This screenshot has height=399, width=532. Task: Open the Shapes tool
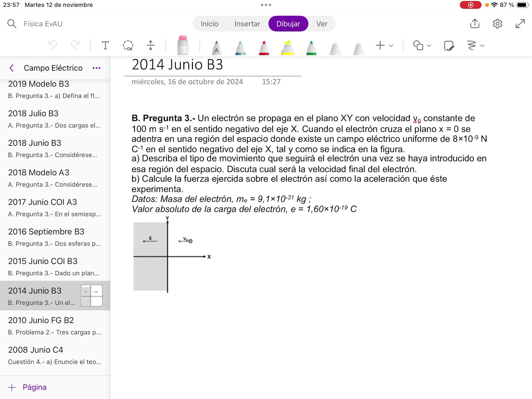pos(418,45)
